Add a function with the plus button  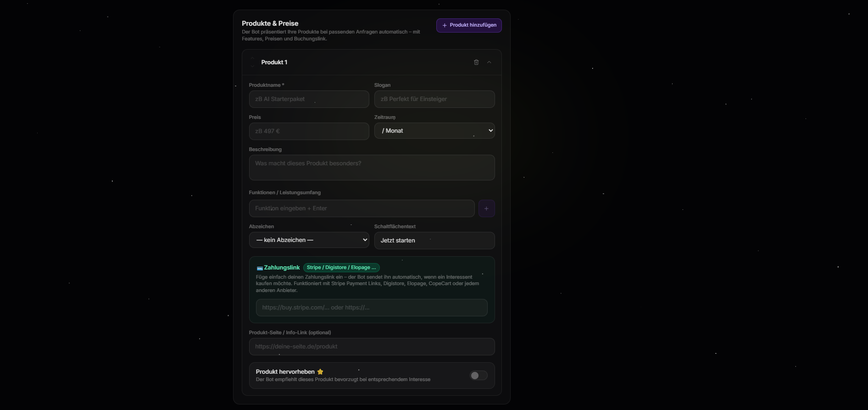click(486, 208)
